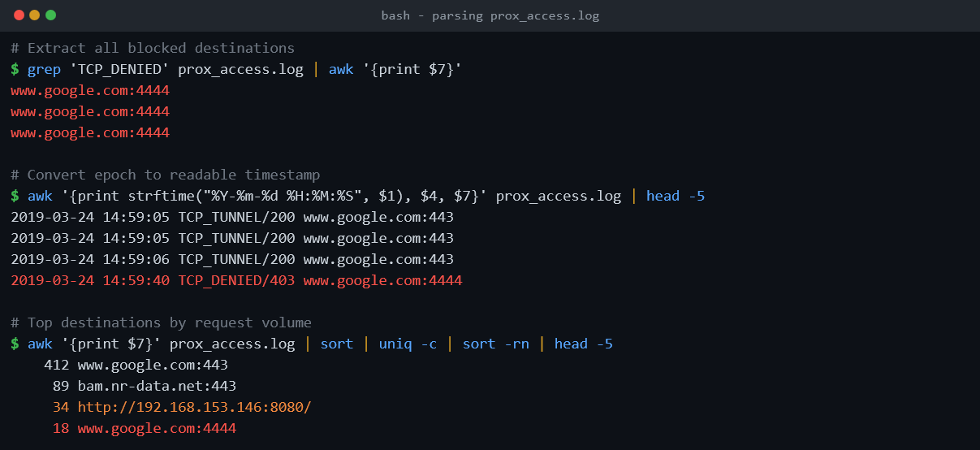Image resolution: width=980 pixels, height=450 pixels.
Task: Click the dollar prompt before the strftime awk command
Action: tap(15, 196)
